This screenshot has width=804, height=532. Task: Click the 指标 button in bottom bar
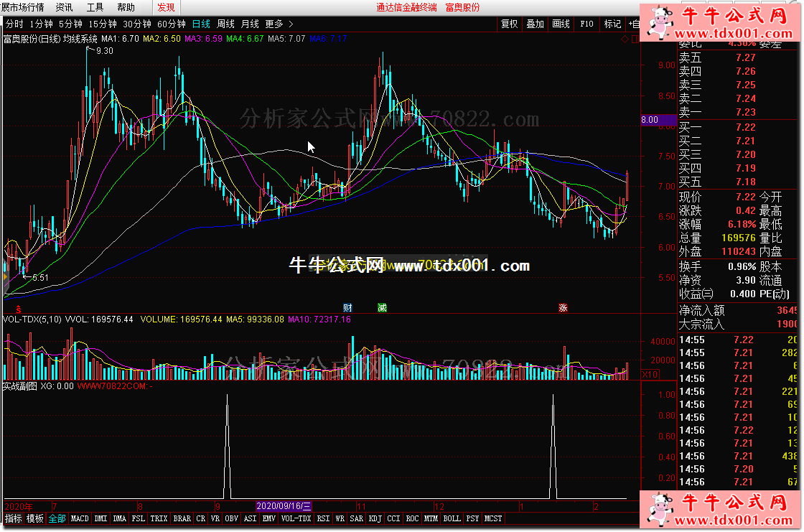point(14,518)
